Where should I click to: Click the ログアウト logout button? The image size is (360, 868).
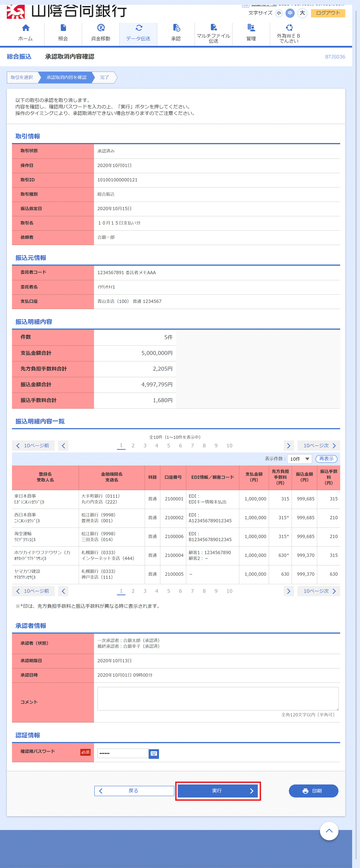pyautogui.click(x=328, y=13)
